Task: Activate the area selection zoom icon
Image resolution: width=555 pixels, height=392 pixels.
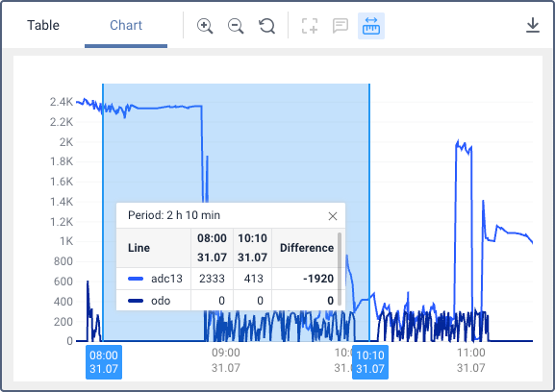Action: pyautogui.click(x=310, y=26)
